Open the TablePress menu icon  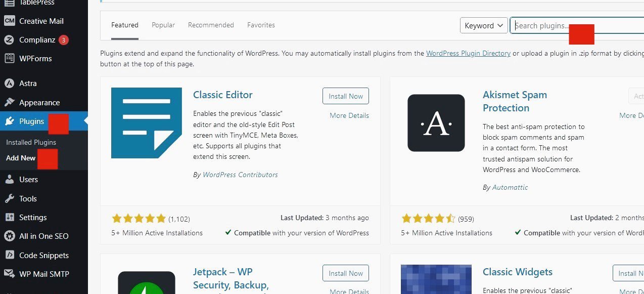coord(9,3)
